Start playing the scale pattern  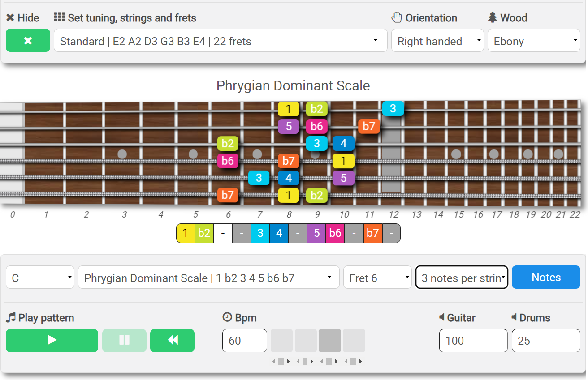point(52,340)
